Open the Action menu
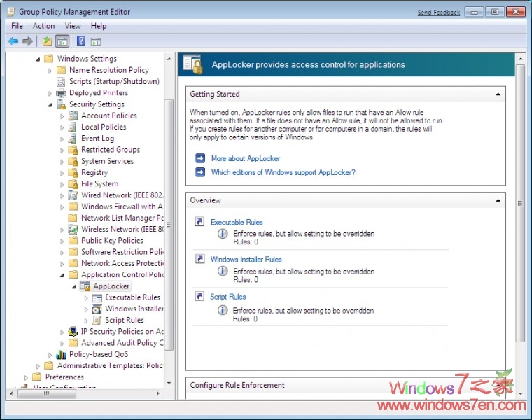This screenshot has width=532, height=420. (x=44, y=26)
